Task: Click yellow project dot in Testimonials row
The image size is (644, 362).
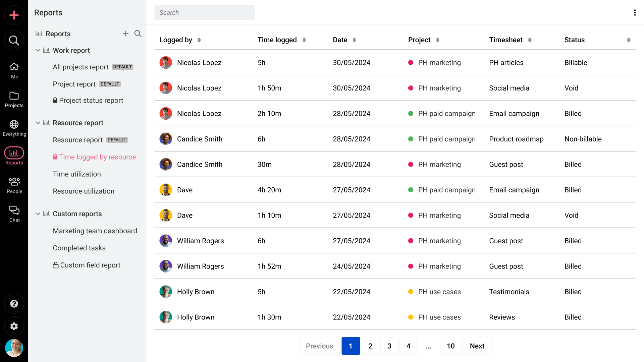Action: coord(411,292)
